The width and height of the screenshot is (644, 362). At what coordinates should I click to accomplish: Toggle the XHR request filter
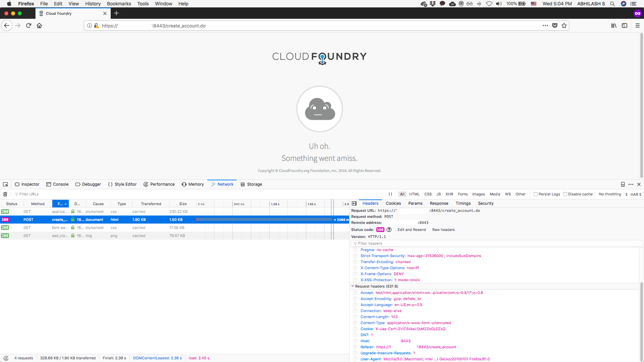coord(449,194)
